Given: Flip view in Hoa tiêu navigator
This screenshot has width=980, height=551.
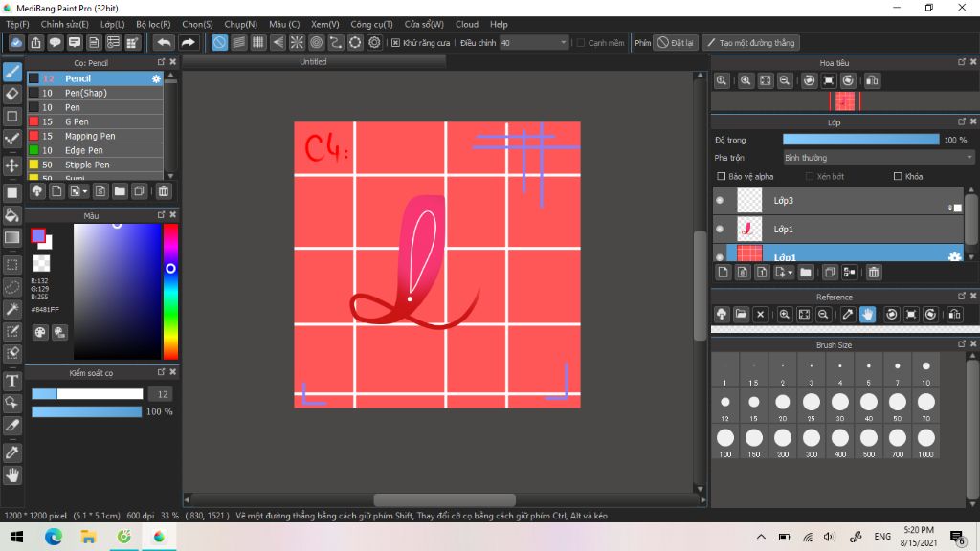Looking at the screenshot, I should (x=872, y=80).
